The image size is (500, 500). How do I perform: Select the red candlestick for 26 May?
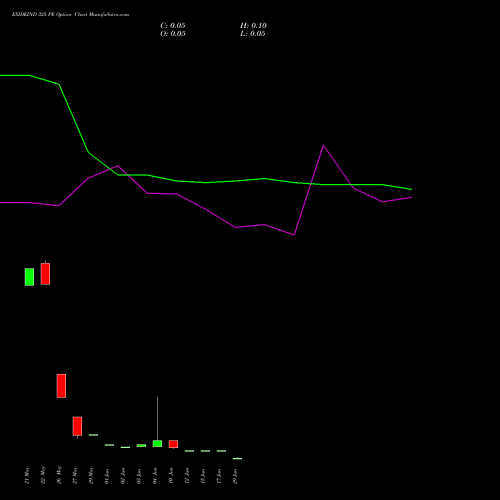61,386
